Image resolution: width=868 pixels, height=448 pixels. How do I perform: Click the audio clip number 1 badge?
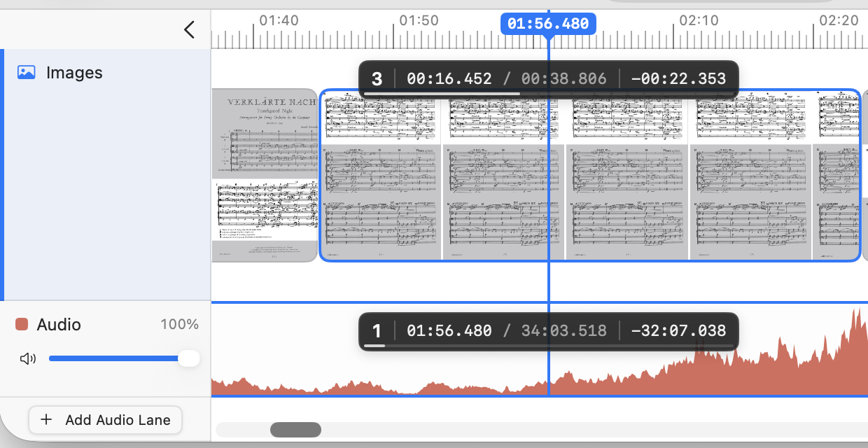(377, 331)
